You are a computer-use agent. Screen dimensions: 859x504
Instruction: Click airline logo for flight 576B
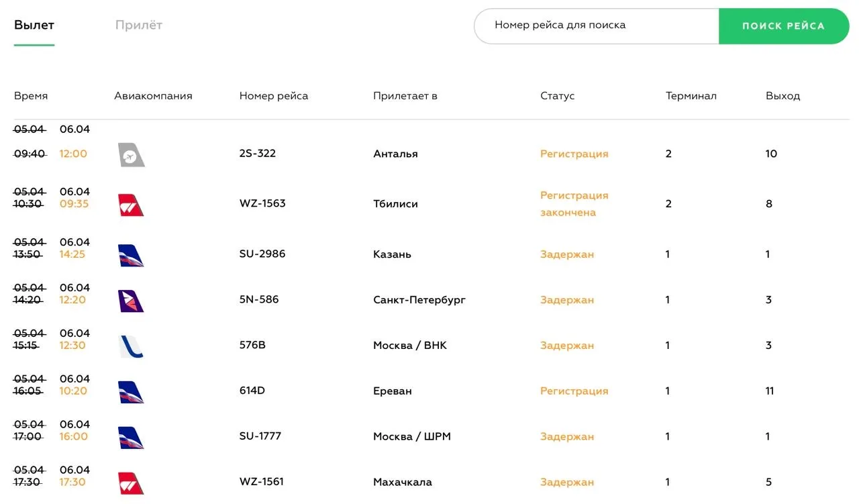tap(131, 346)
